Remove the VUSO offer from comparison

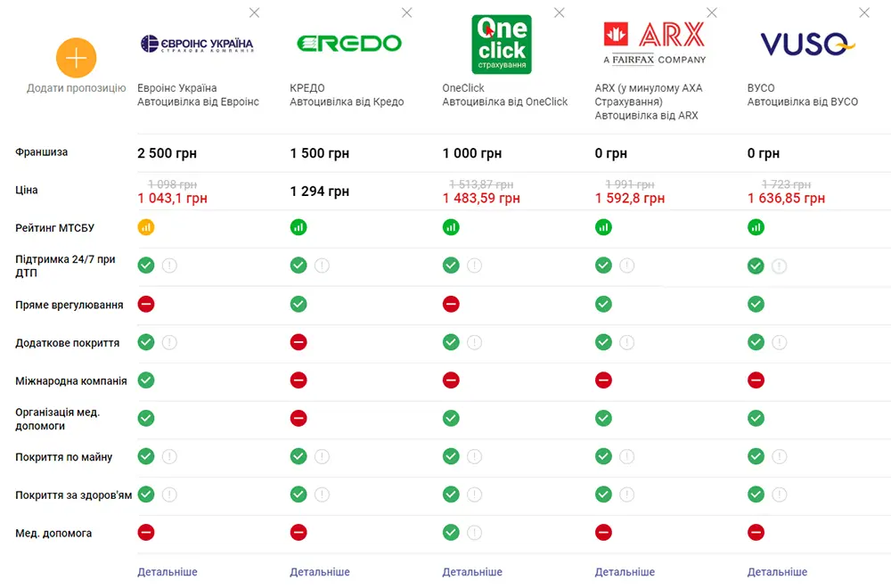[x=864, y=12]
